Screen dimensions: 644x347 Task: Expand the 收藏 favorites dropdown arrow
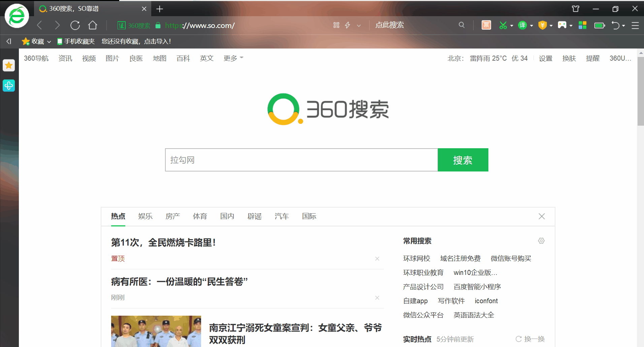(49, 42)
